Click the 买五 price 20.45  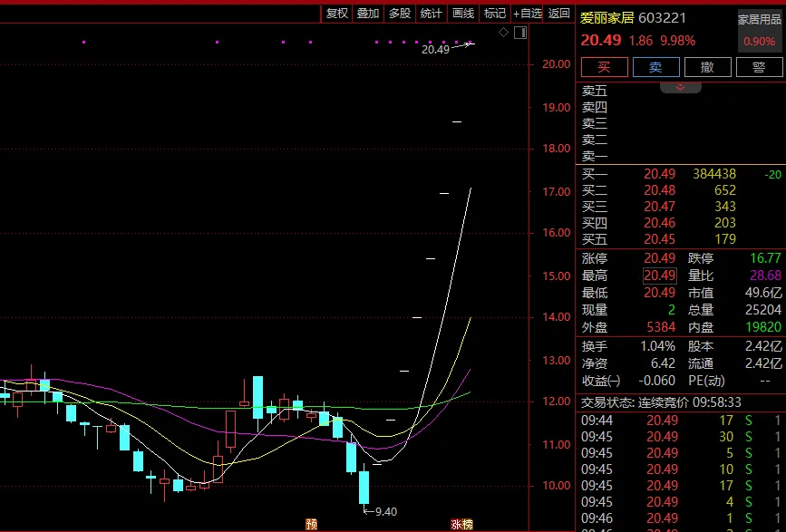660,239
